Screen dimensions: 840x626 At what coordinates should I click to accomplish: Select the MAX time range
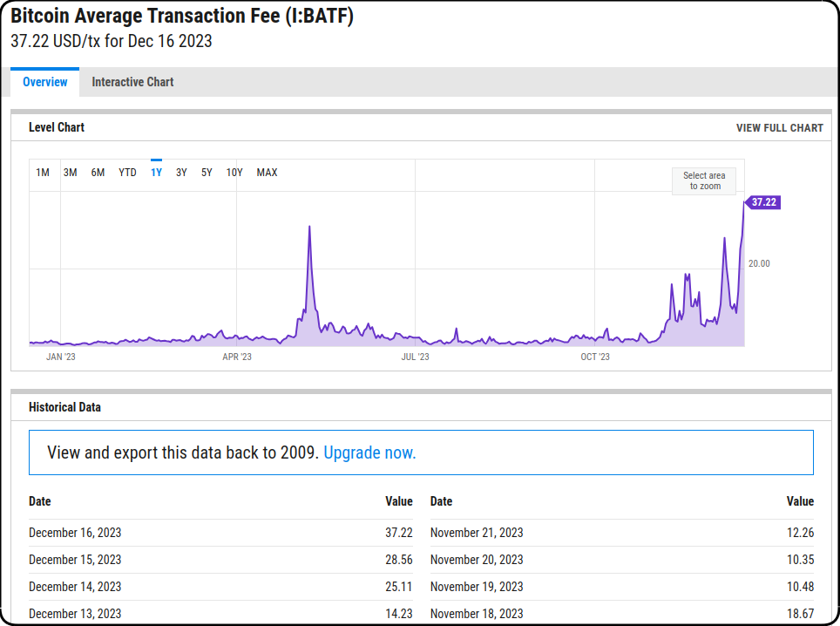[x=267, y=173]
